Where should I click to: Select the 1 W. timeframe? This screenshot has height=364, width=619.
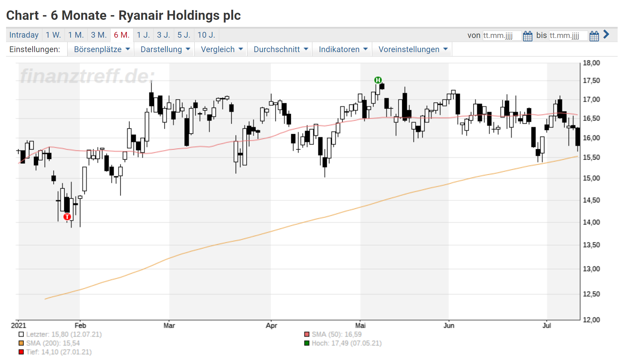point(53,35)
